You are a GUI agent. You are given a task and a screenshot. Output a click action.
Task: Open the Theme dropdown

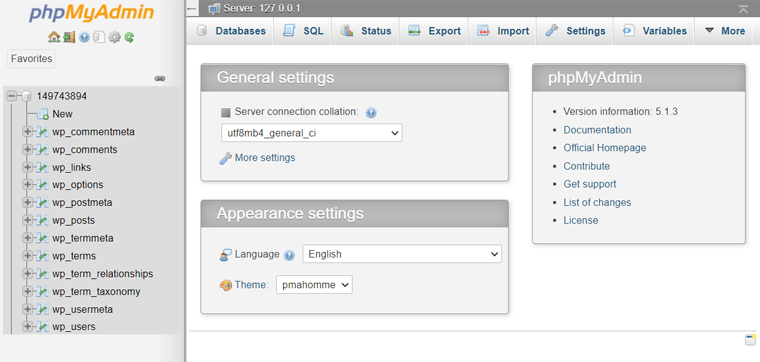[314, 285]
